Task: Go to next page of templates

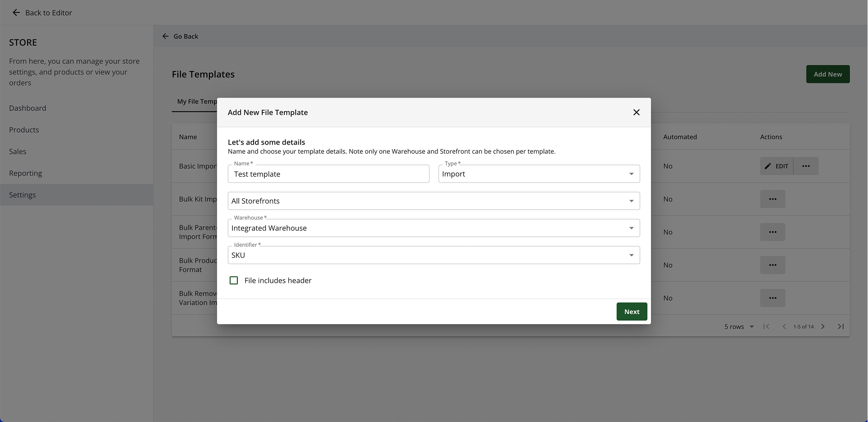Action: pyautogui.click(x=823, y=327)
